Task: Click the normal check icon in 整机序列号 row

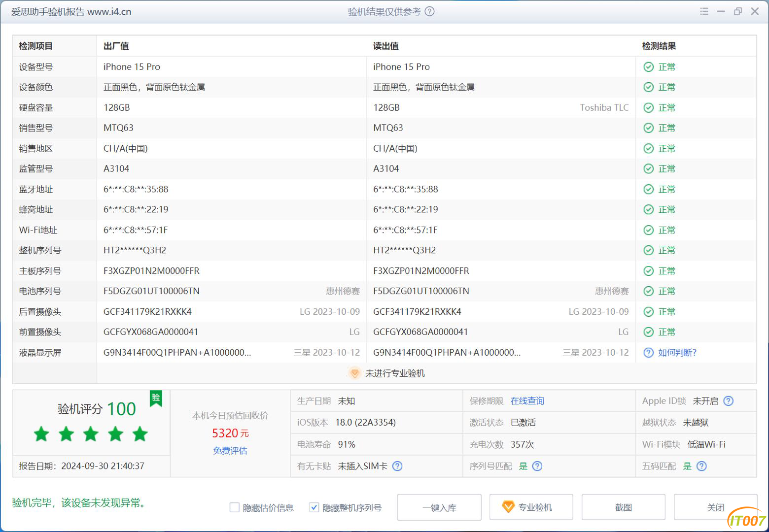Action: pyautogui.click(x=649, y=251)
